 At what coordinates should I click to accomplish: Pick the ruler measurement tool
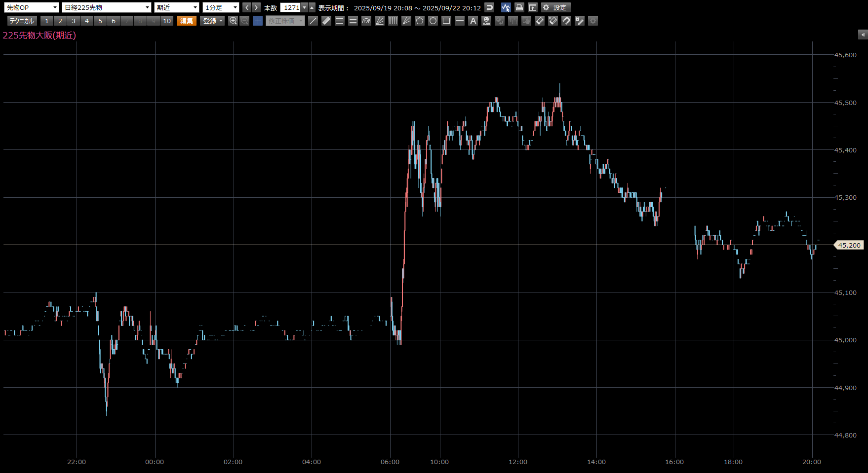pyautogui.click(x=326, y=21)
